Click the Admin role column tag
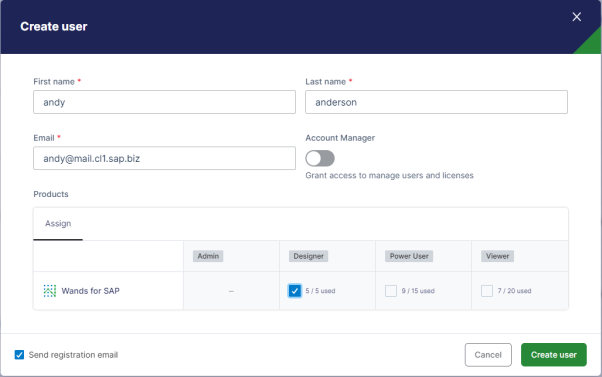The height and width of the screenshot is (377, 602). [208, 256]
